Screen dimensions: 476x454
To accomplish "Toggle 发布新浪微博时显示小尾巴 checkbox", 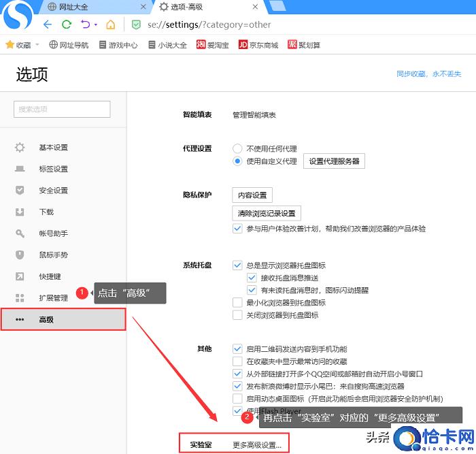I will 237,386.
